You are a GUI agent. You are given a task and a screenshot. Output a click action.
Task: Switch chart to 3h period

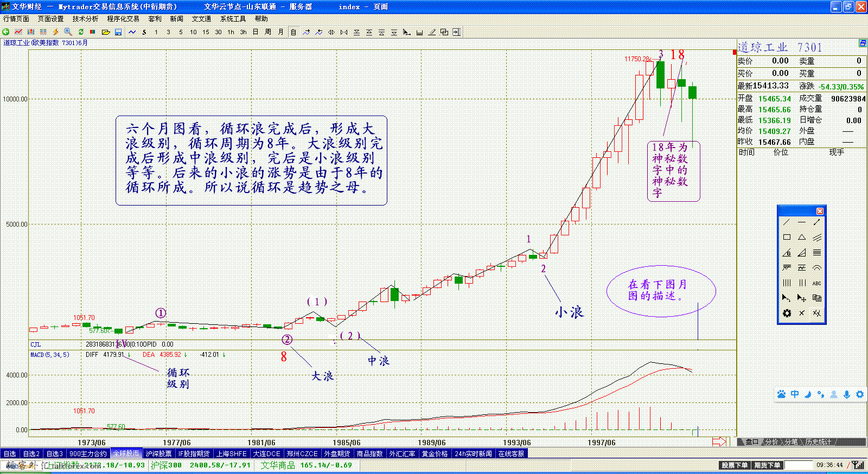(x=243, y=32)
